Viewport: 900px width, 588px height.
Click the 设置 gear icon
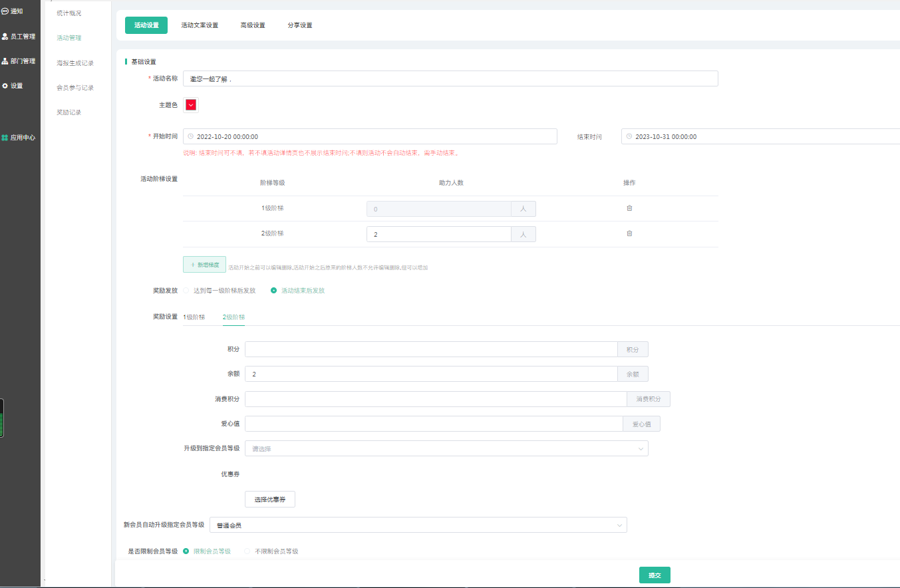(5, 86)
